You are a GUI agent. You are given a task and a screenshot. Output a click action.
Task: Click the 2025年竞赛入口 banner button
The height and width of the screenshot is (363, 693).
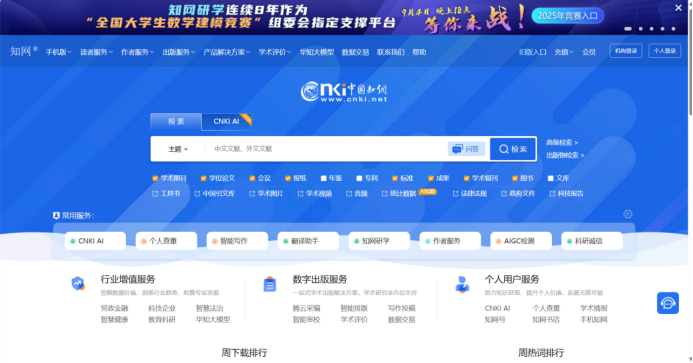pos(567,16)
